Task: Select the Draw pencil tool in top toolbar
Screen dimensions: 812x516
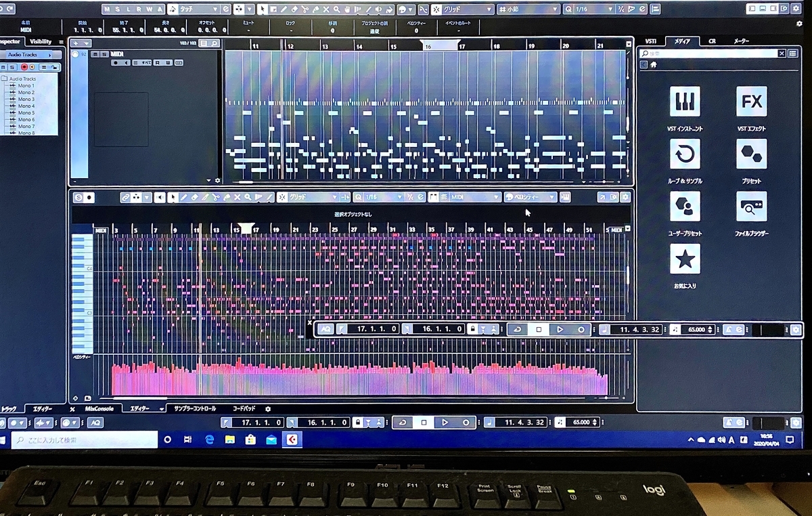Action: point(284,9)
